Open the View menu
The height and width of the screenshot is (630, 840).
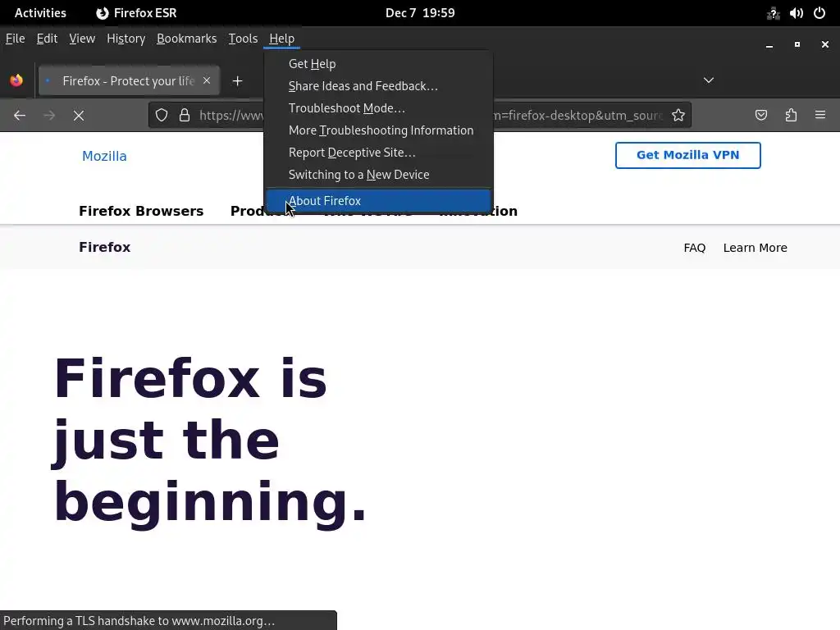82,39
